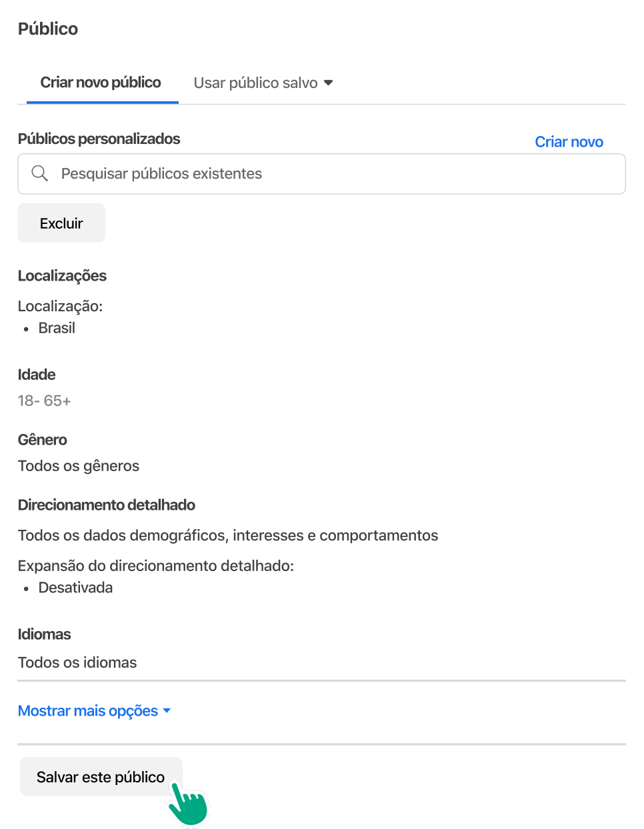
Task: Select Todos os gêneros value
Action: click(x=79, y=466)
